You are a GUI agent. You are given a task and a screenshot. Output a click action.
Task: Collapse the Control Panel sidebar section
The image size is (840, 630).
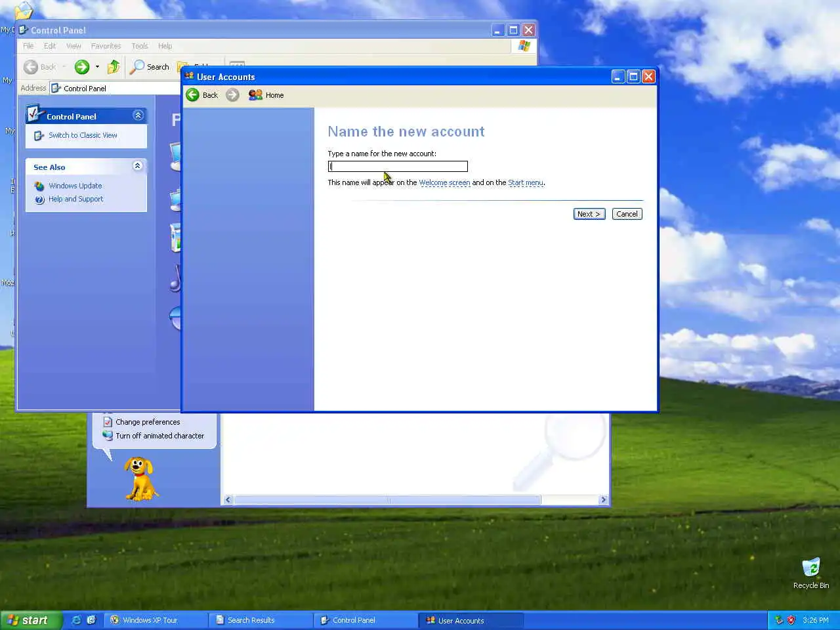coord(138,115)
